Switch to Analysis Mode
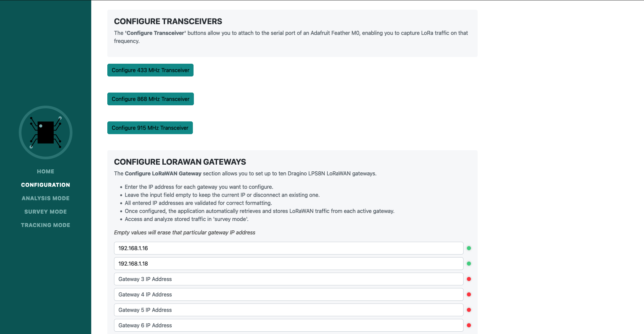This screenshot has height=334, width=644. tap(46, 198)
